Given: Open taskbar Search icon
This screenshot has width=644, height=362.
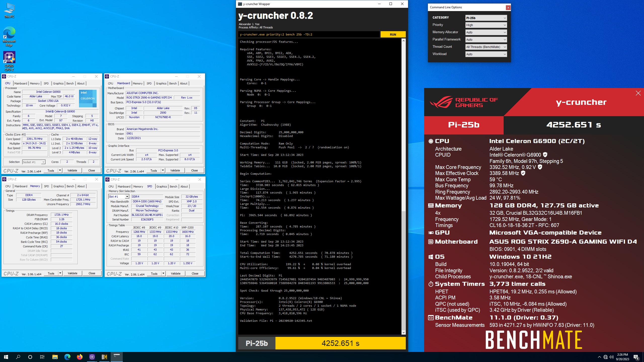Looking at the screenshot, I should (18, 357).
